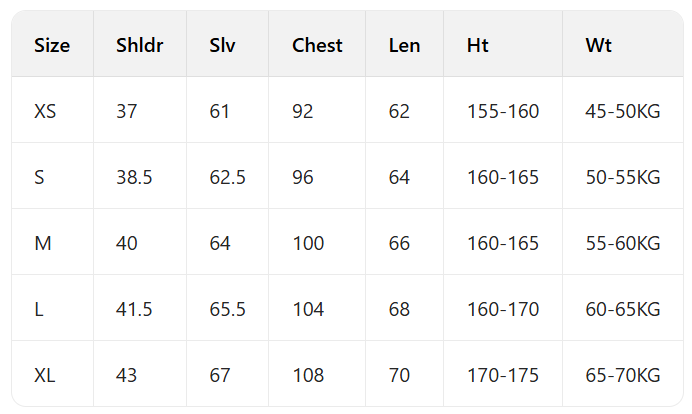Click the XL size cell
692x414 pixels.
pos(45,376)
